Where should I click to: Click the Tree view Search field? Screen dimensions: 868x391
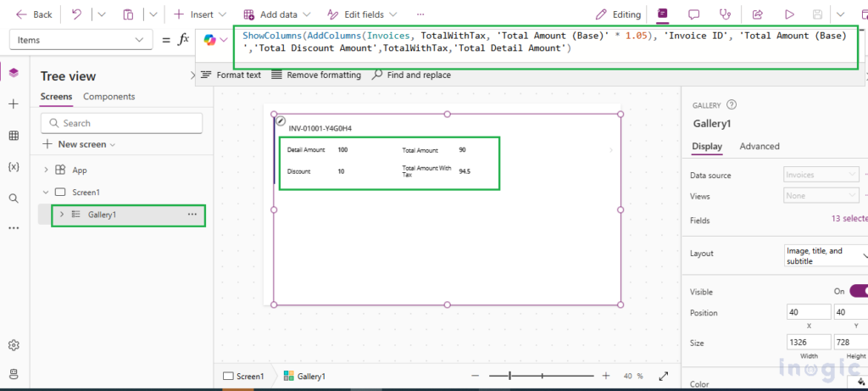tap(121, 123)
